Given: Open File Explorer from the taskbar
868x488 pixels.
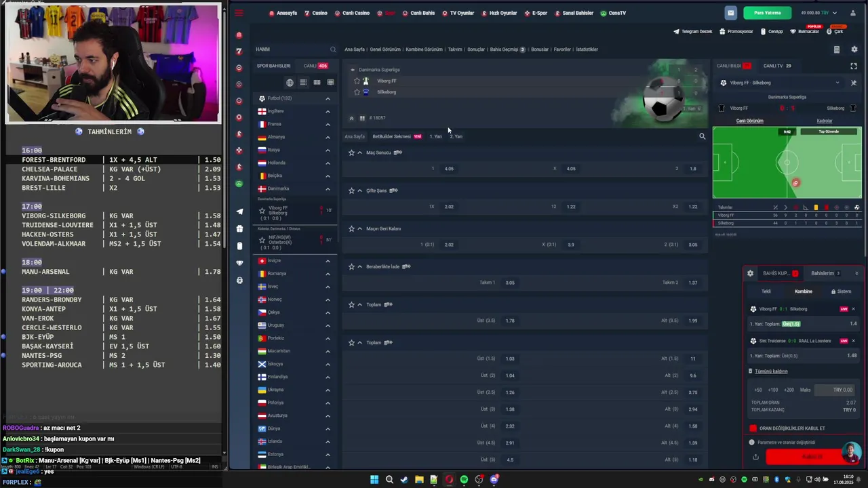Looking at the screenshot, I should 419,480.
